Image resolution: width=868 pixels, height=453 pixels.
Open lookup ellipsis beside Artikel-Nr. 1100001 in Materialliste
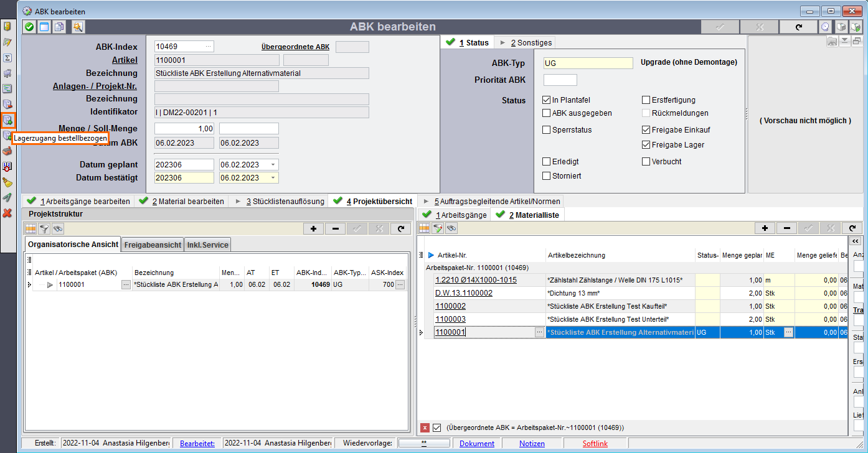(x=539, y=332)
